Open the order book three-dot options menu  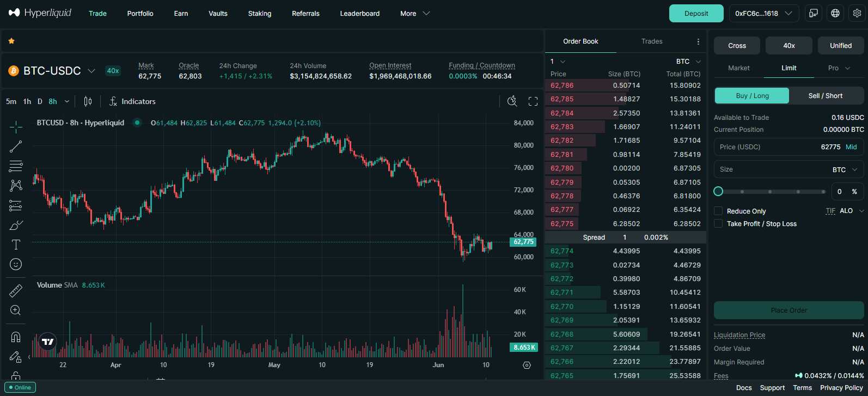pos(698,41)
